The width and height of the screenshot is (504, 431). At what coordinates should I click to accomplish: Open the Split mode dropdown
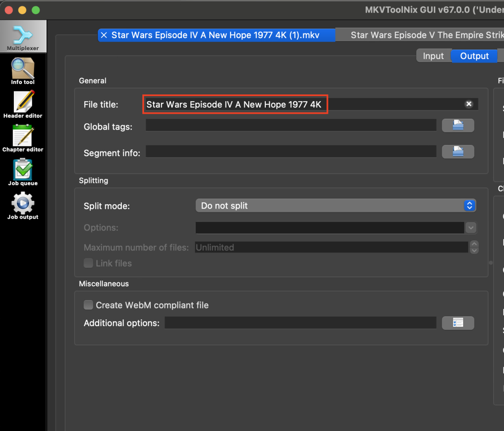[336, 206]
